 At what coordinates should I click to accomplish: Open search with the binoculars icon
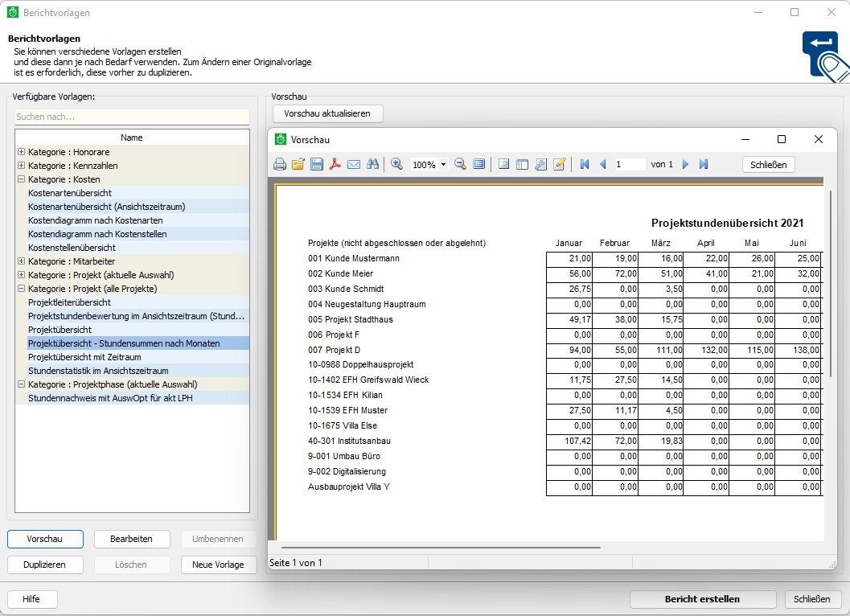click(x=372, y=164)
